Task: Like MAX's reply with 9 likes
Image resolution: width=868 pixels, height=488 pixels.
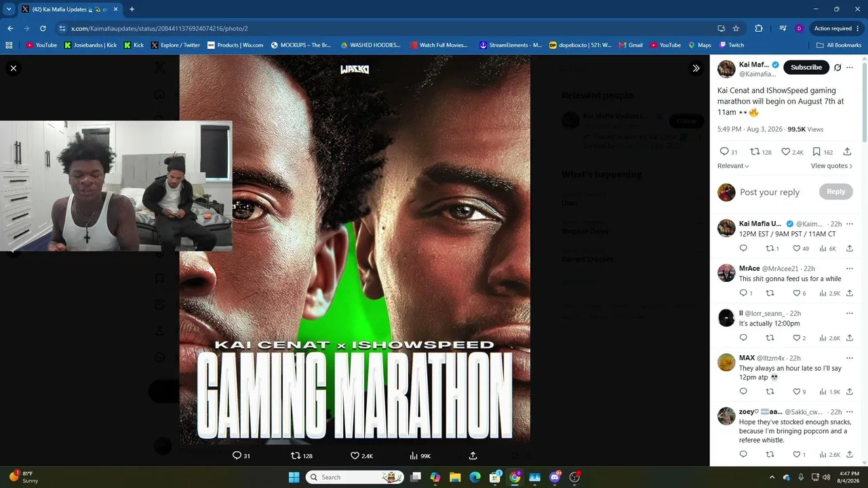Action: point(801,392)
